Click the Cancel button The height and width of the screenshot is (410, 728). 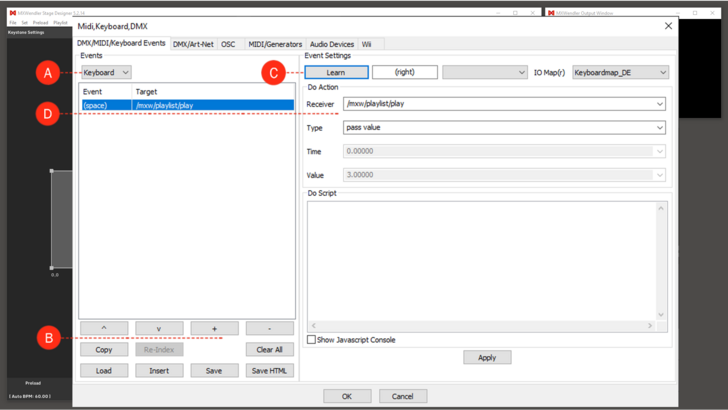(403, 396)
